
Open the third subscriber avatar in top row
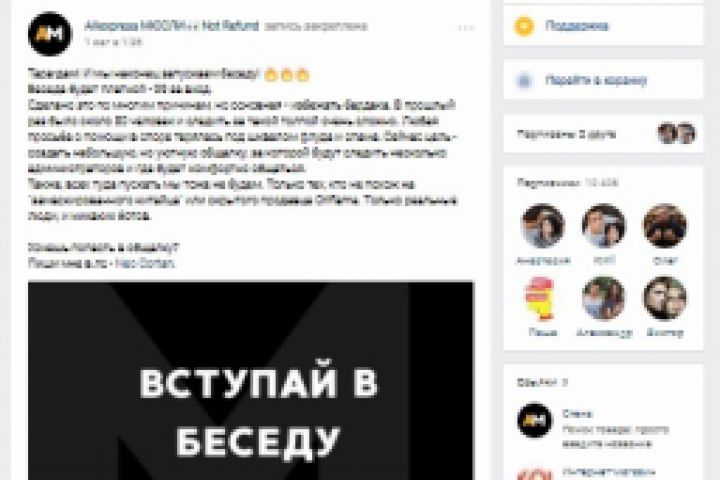[665, 226]
